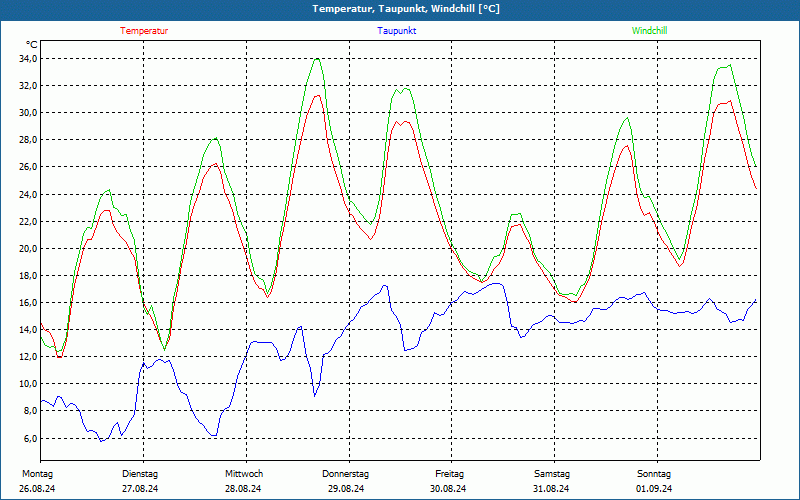Click the Sonntag day label
Image resolution: width=800 pixels, height=500 pixels.
pyautogui.click(x=654, y=474)
